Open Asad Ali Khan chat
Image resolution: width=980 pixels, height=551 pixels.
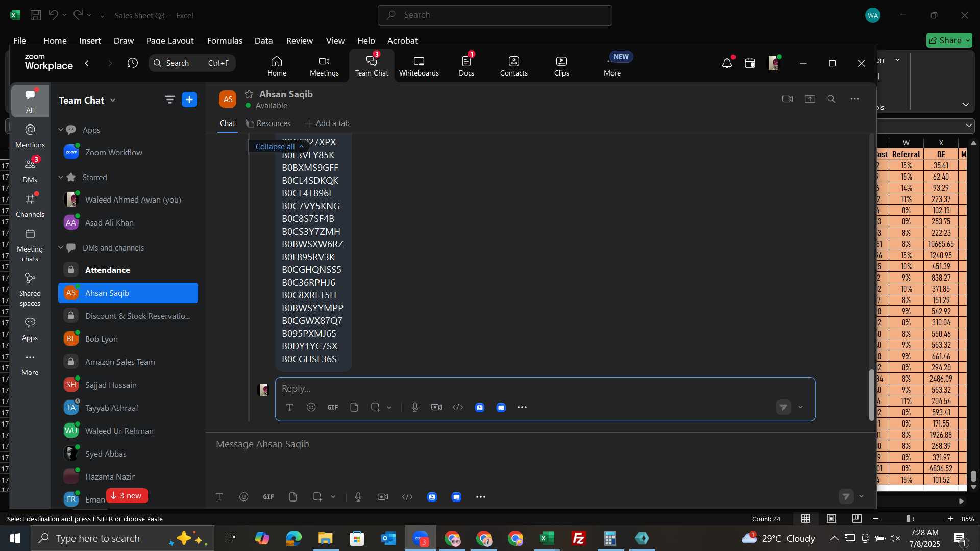pyautogui.click(x=128, y=222)
